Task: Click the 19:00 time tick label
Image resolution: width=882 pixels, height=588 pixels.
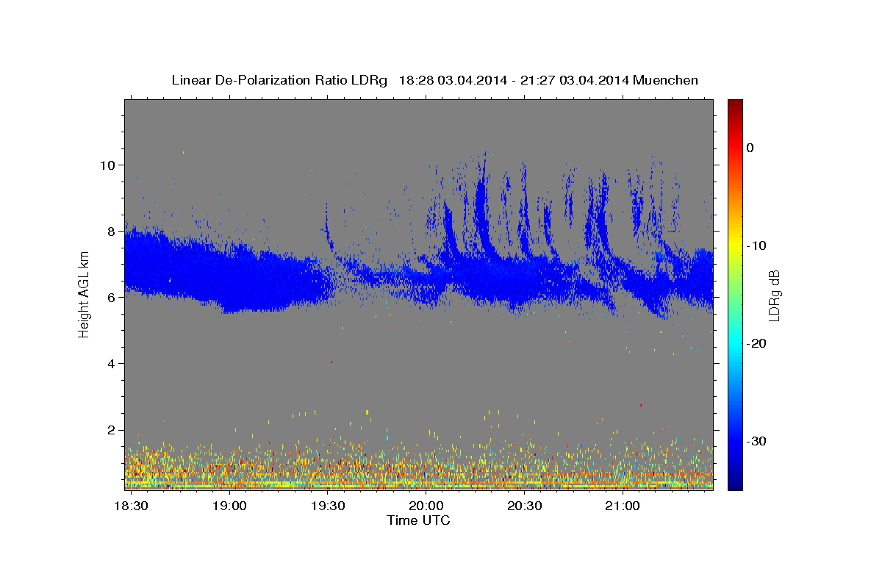Action: click(x=229, y=506)
